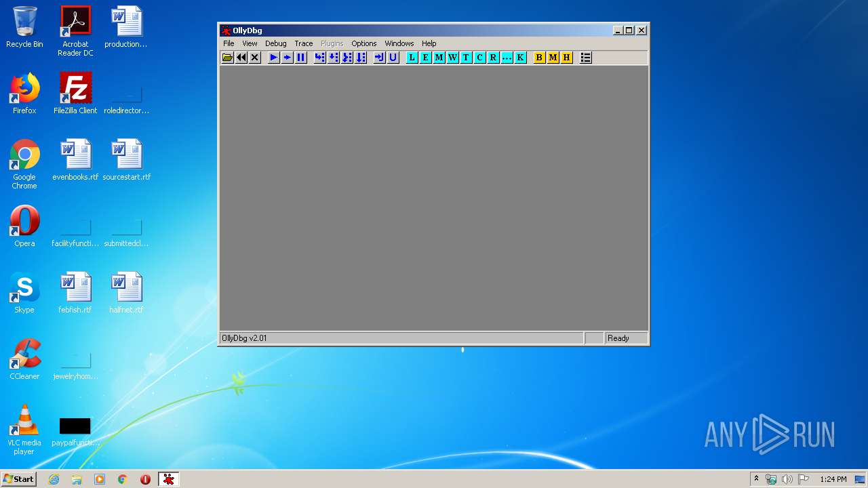
Task: Click the OllyDbg taskbar button
Action: click(168, 479)
